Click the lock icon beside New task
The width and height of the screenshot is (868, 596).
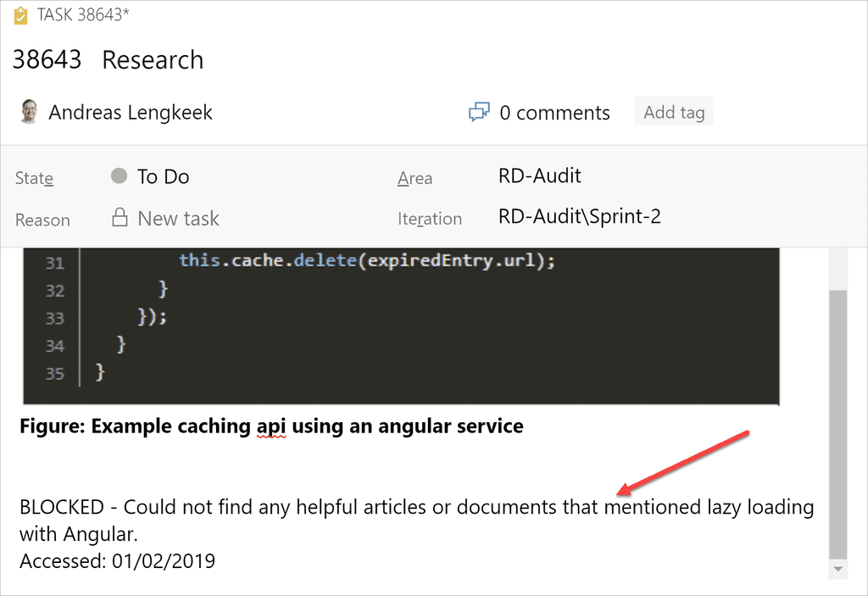coord(120,218)
